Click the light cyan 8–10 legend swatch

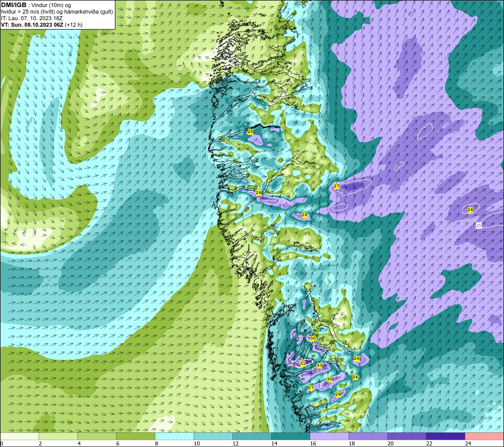point(174,436)
